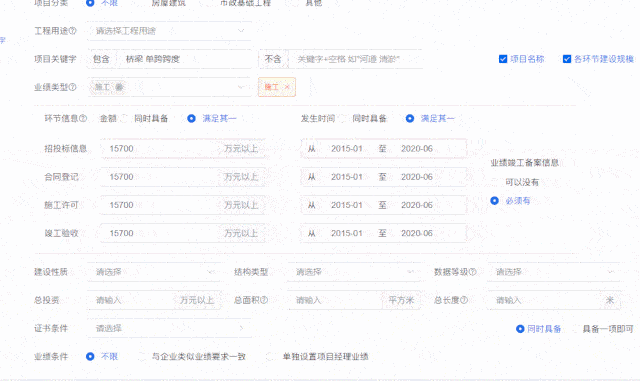
Task: Select 与企业类似业绩要求一致 radio
Action: (142, 356)
